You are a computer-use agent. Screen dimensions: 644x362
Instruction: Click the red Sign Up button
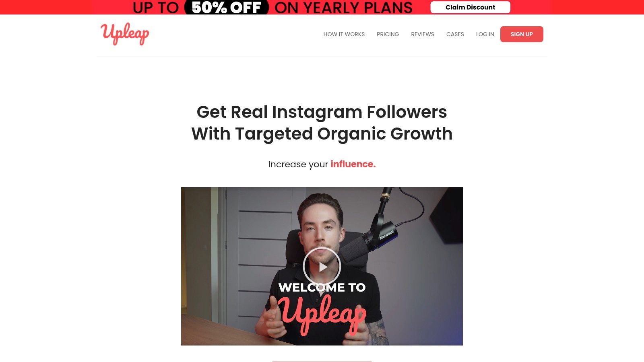click(x=522, y=34)
